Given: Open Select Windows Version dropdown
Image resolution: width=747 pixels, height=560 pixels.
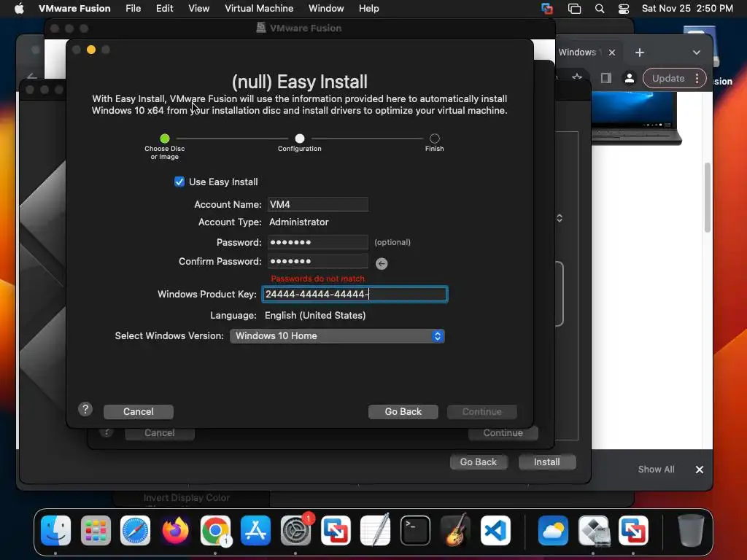Looking at the screenshot, I should (337, 335).
